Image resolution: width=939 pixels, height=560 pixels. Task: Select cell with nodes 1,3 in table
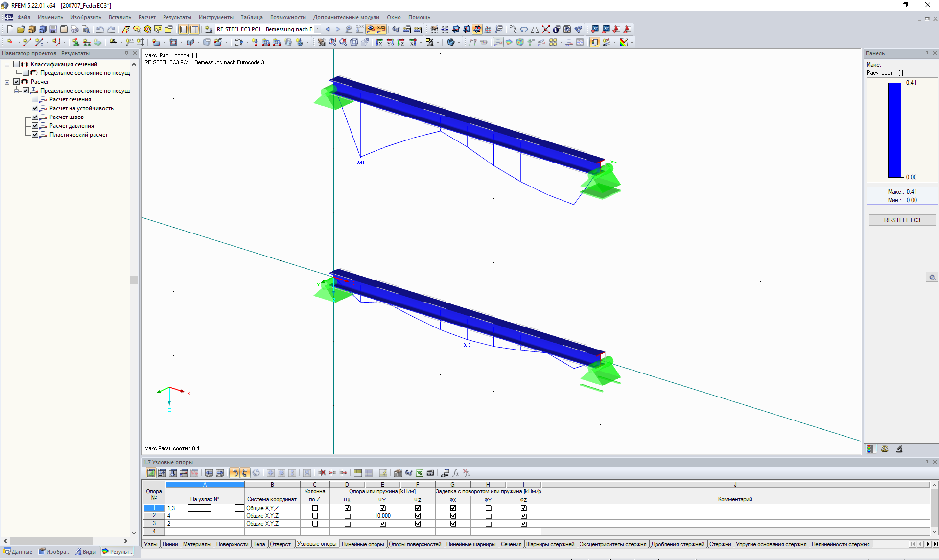click(205, 508)
